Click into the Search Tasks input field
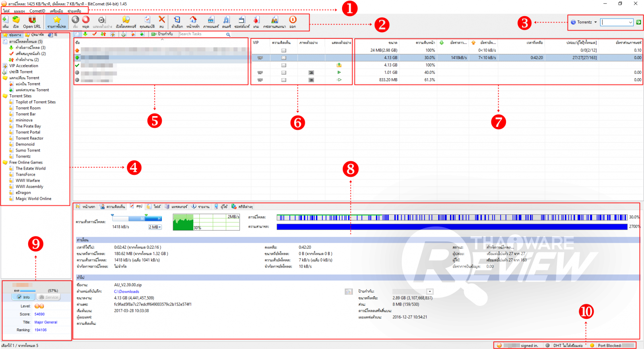The width and height of the screenshot is (644, 349). click(x=202, y=34)
